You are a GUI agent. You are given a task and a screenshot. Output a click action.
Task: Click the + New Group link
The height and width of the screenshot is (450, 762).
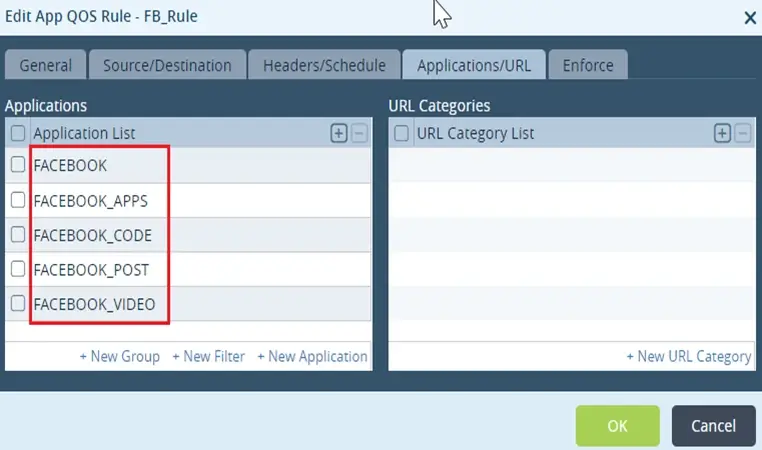[x=119, y=356]
